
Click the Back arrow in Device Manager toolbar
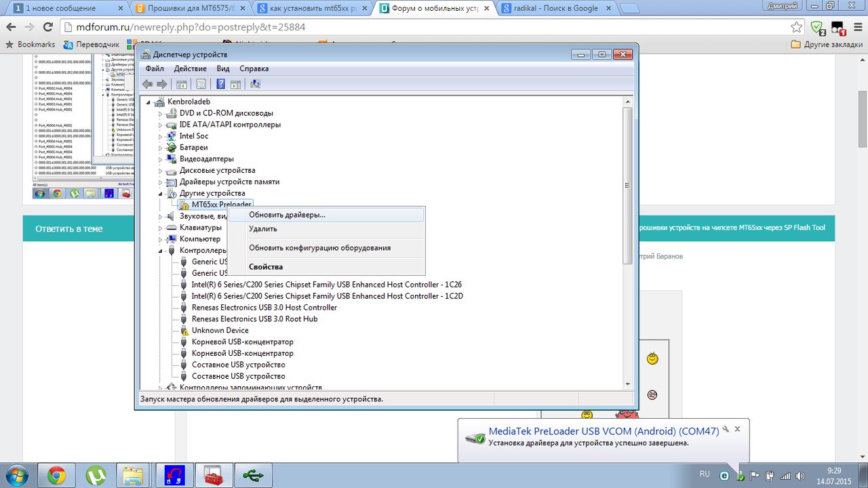[147, 84]
